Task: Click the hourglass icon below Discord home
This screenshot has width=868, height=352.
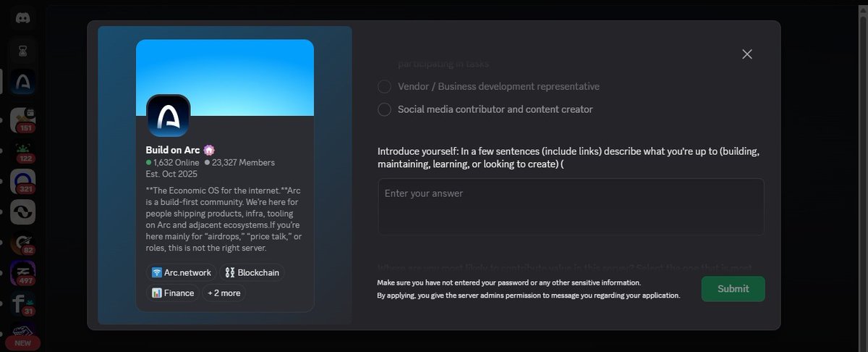Action: 23,51
